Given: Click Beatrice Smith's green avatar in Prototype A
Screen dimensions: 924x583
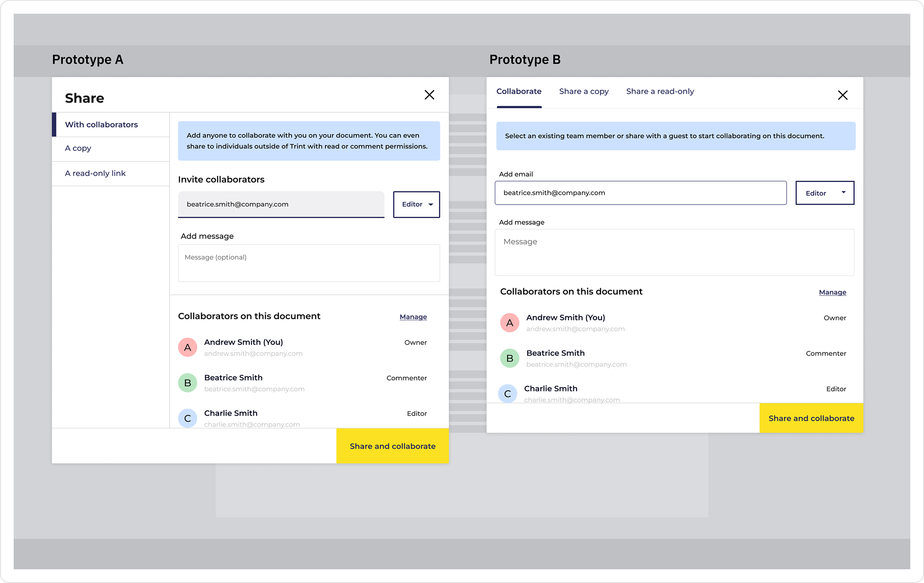Looking at the screenshot, I should pos(187,383).
